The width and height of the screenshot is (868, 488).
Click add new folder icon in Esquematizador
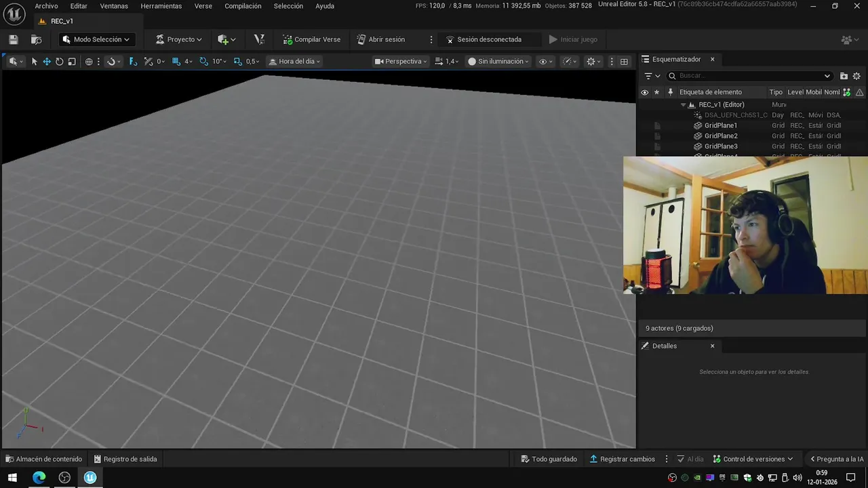click(x=844, y=76)
